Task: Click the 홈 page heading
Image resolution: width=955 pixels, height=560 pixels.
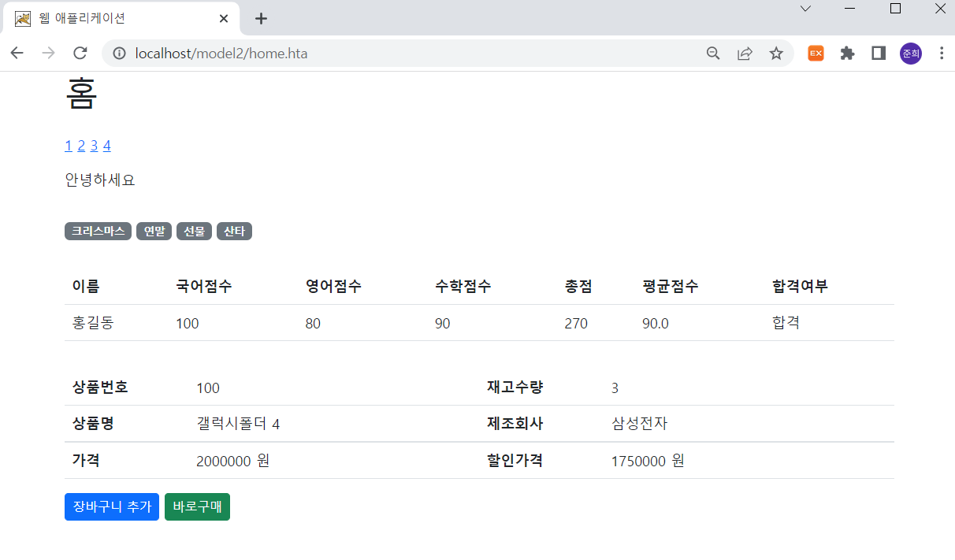Action: point(81,94)
